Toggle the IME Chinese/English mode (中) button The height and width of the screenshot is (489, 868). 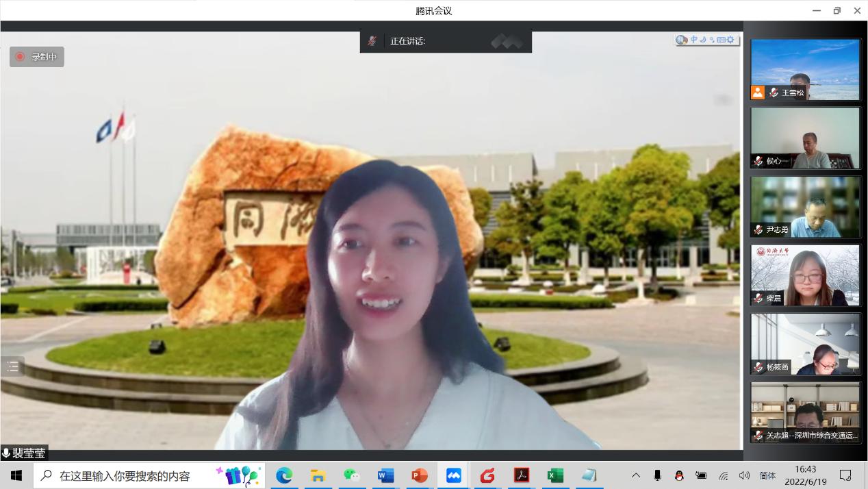[693, 40]
